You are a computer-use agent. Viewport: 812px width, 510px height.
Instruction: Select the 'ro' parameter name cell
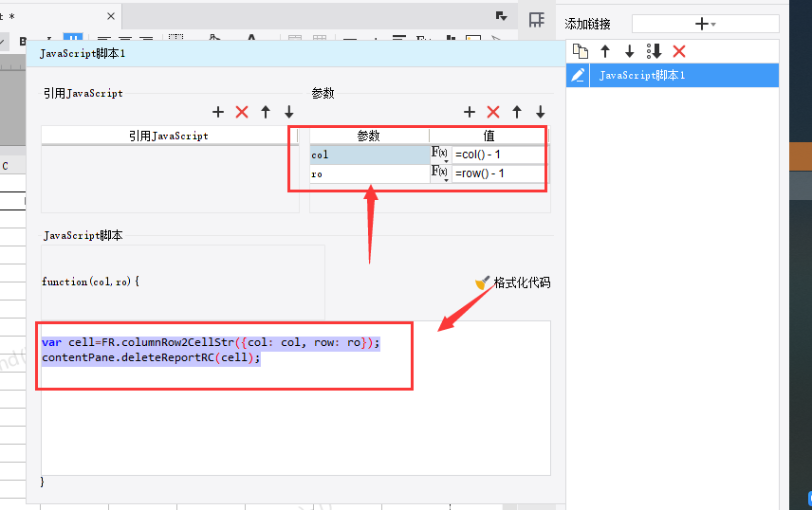point(370,173)
